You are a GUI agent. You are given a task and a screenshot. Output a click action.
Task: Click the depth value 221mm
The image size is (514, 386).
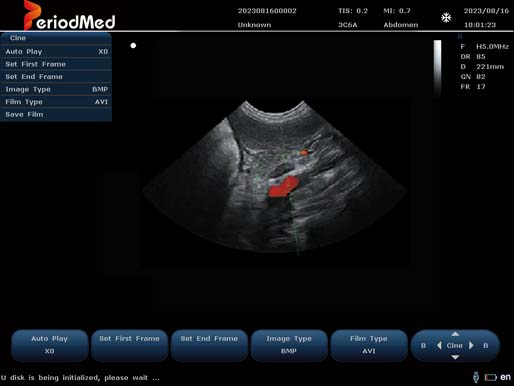[x=490, y=67]
